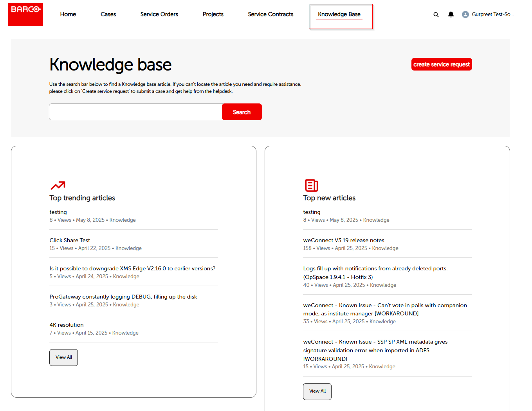Open the Projects page
Image resolution: width=532 pixels, height=411 pixels.
tap(213, 14)
